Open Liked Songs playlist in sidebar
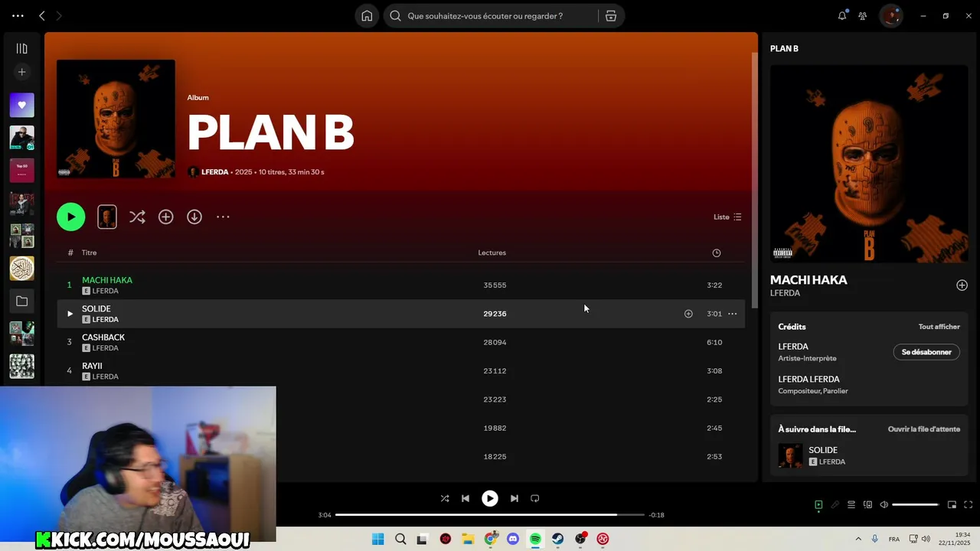 (x=21, y=105)
